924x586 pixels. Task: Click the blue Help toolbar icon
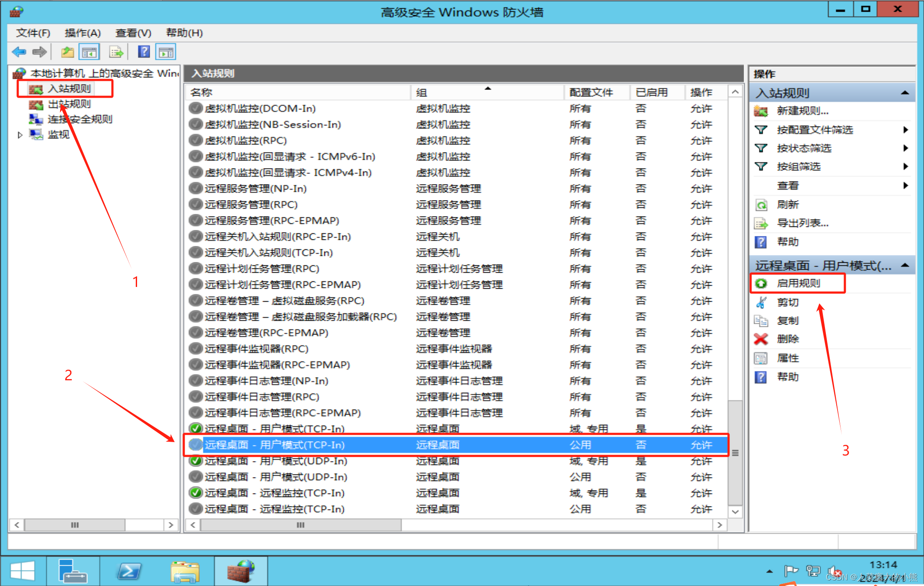pos(144,52)
